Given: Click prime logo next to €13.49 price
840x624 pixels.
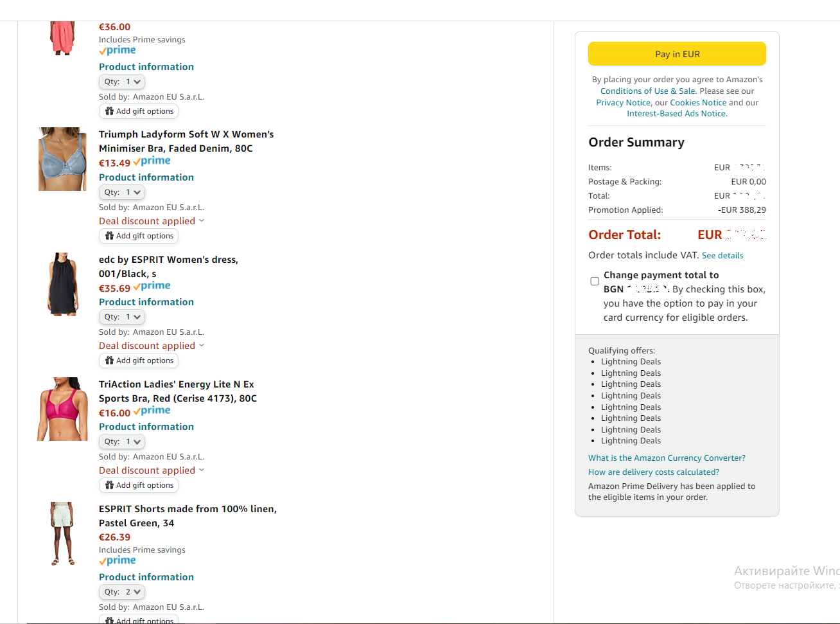Looking at the screenshot, I should tap(152, 161).
